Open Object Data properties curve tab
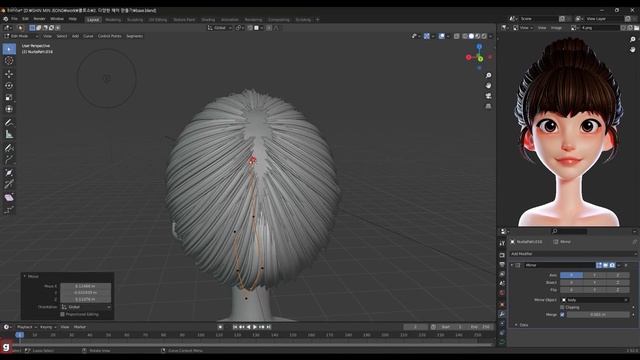 pyautogui.click(x=502, y=342)
